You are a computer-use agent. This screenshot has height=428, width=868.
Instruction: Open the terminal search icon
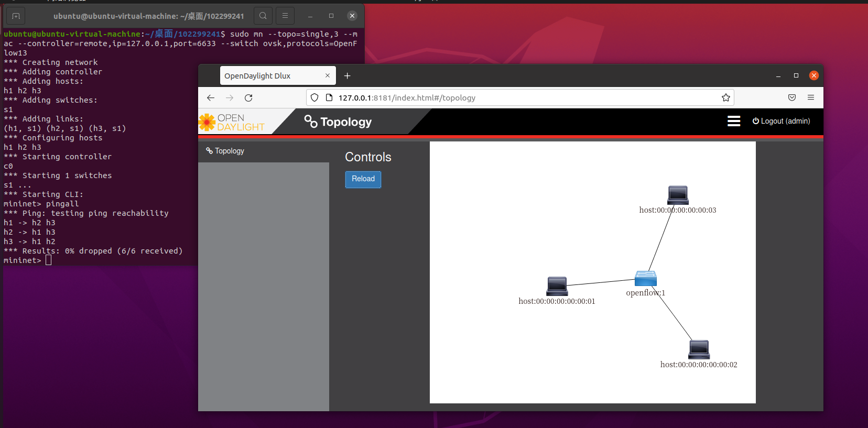point(263,16)
